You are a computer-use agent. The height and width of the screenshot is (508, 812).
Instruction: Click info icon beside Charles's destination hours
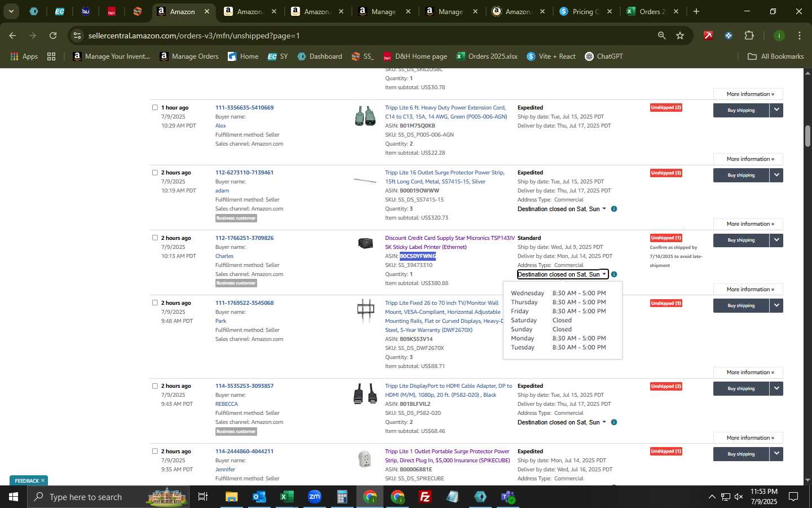(614, 274)
